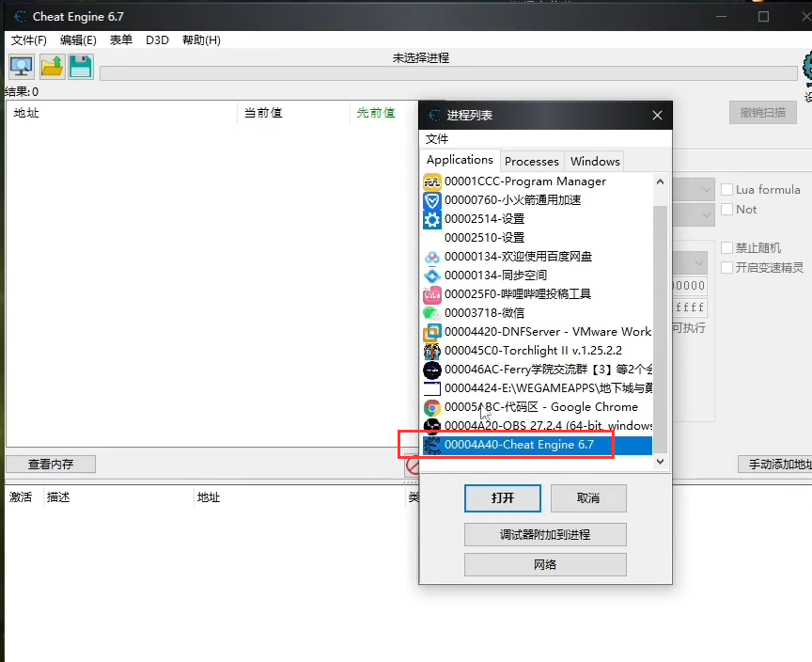Select 00005ABC-代码区 - Google Chrome entry
812x662 pixels.
pos(537,408)
